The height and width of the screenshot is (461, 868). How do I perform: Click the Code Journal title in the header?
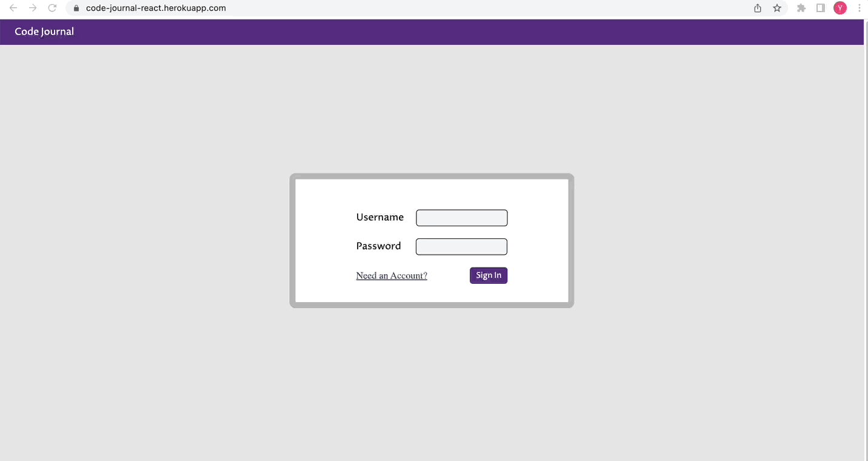[x=44, y=32]
